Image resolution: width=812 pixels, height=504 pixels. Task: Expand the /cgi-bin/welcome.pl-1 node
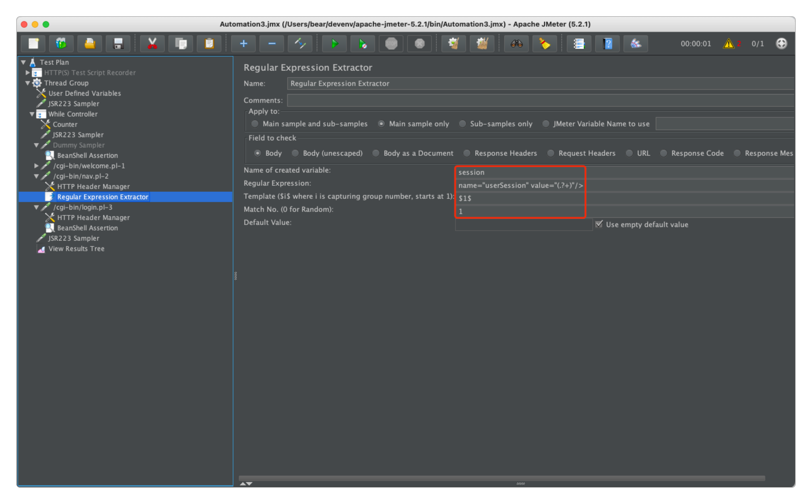coord(37,166)
